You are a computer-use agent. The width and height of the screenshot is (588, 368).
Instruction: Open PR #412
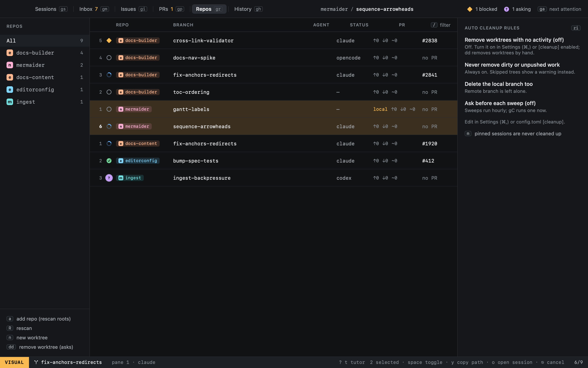coord(428,161)
